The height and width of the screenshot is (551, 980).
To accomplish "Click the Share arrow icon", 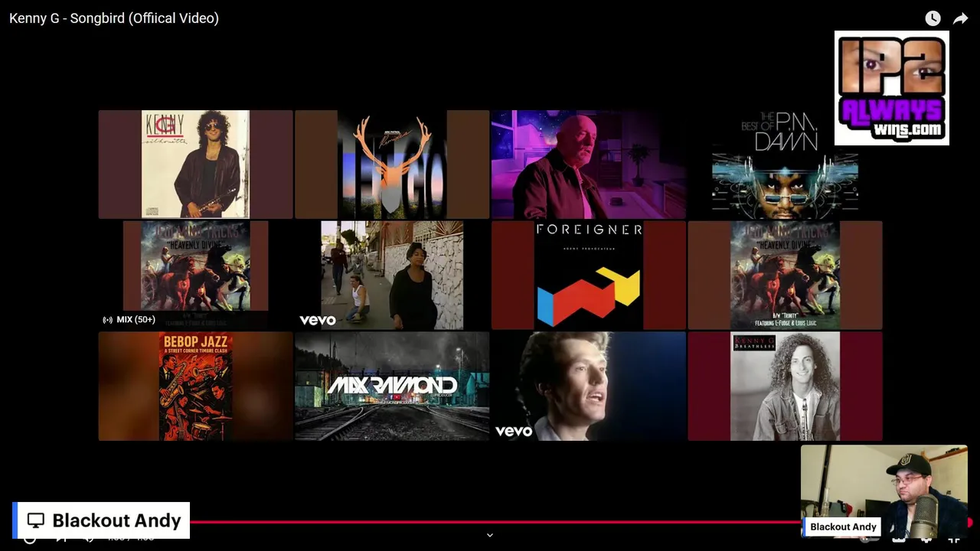I will point(960,18).
